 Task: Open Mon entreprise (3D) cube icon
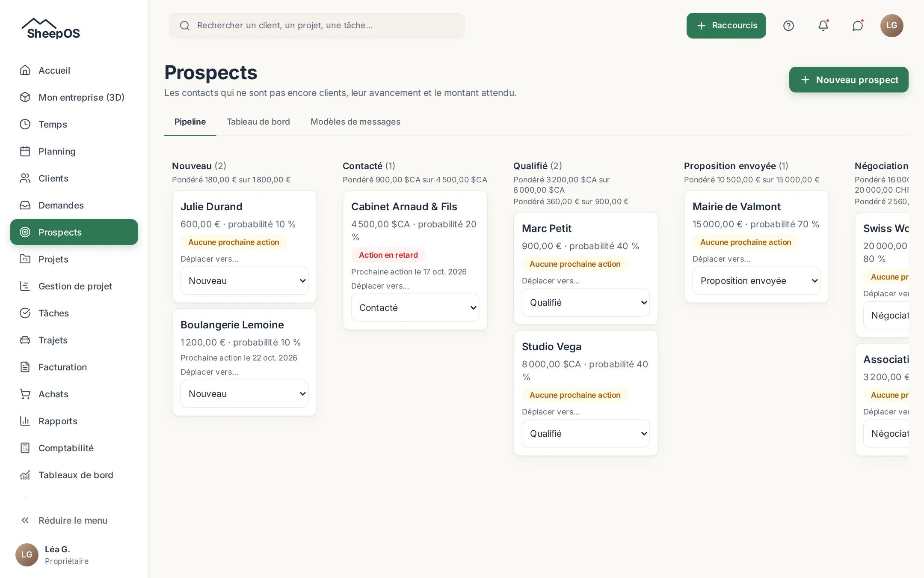tap(25, 97)
